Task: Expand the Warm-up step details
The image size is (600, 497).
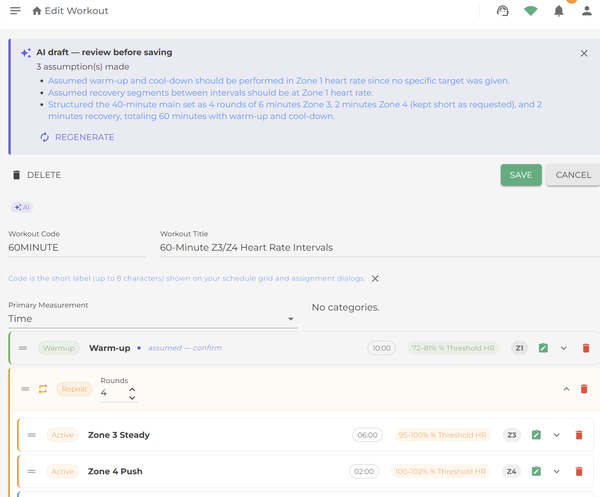Action: (564, 348)
